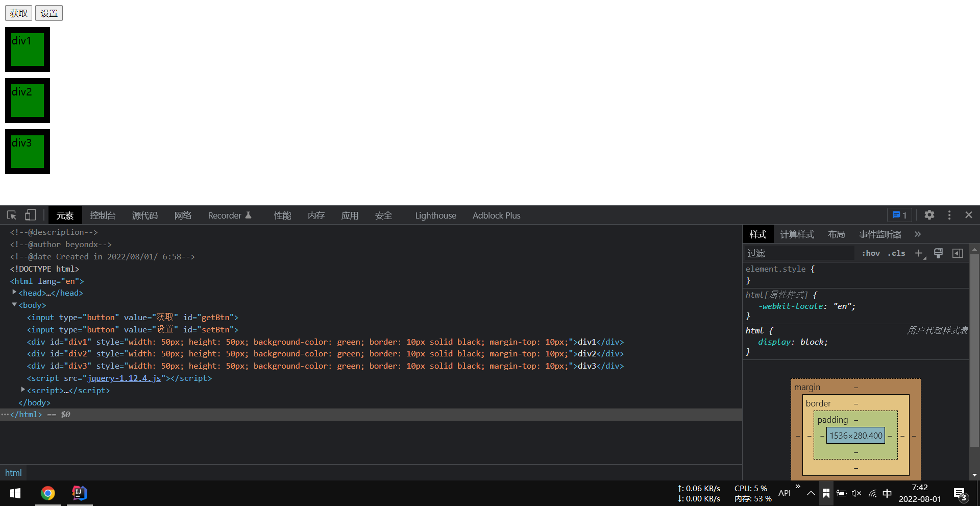Click the styles pane scroll-down arrow
This screenshot has width=980, height=506.
(974, 475)
